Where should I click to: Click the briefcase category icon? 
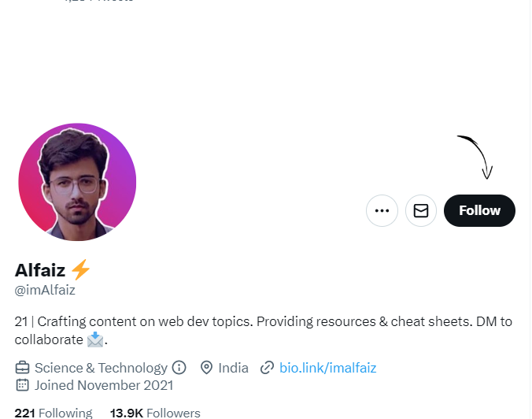click(22, 368)
